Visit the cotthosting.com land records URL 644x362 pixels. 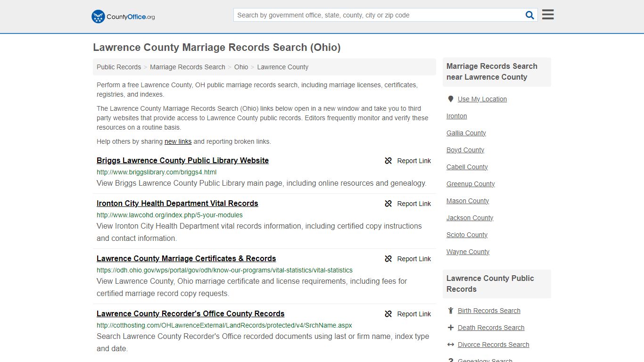coord(224,325)
